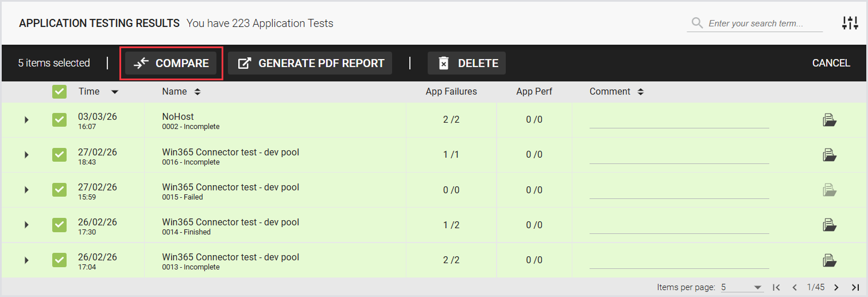Open log files for test 0014 Finished

coord(829,225)
